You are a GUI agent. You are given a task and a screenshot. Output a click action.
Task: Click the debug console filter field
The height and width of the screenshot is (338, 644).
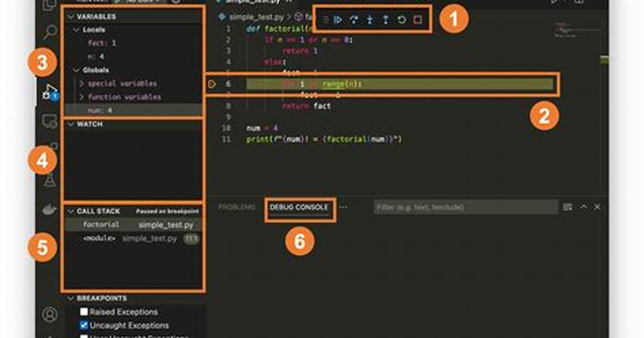click(x=466, y=207)
